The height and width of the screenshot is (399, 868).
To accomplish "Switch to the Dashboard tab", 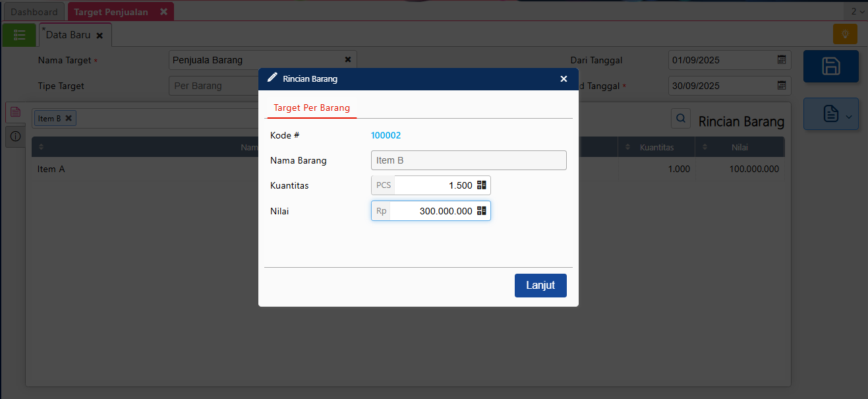I will pyautogui.click(x=34, y=12).
